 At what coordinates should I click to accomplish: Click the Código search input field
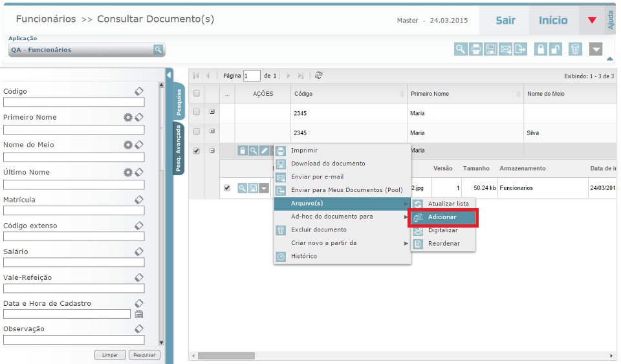pyautogui.click(x=74, y=102)
